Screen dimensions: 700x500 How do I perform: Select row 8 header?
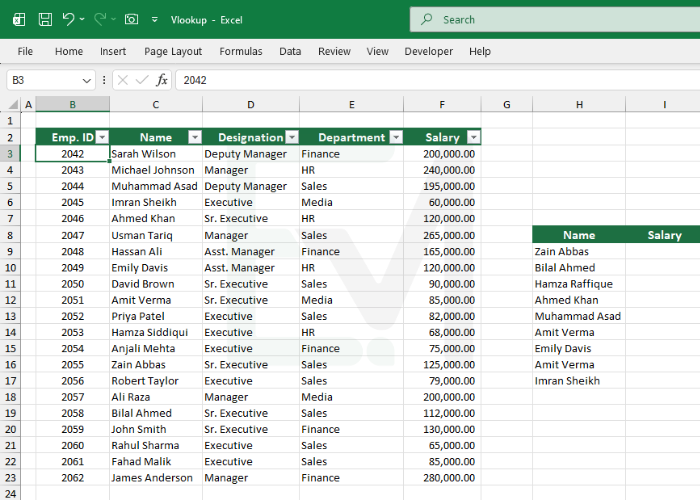click(10, 235)
